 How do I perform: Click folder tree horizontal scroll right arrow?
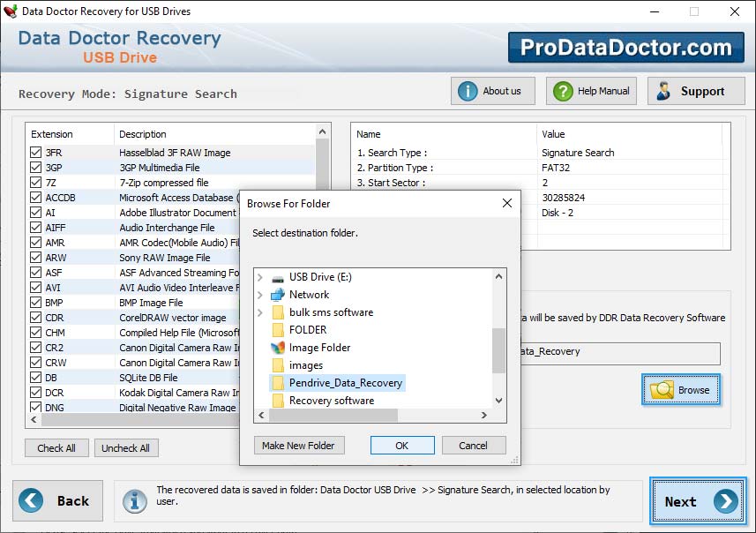click(484, 416)
